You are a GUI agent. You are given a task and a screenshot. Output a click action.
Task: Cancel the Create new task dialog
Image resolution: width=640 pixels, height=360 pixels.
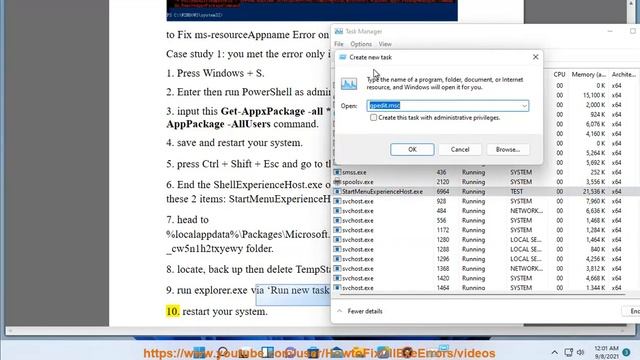(460, 149)
